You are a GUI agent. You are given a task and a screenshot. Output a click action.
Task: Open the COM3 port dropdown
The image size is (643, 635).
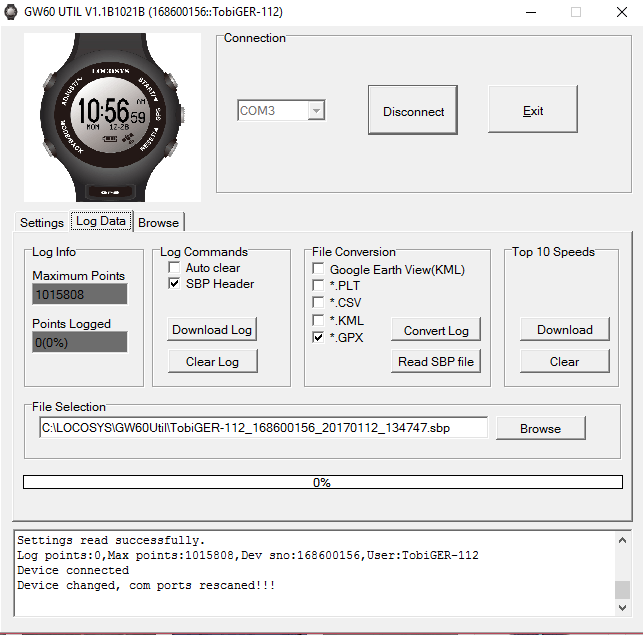click(316, 110)
